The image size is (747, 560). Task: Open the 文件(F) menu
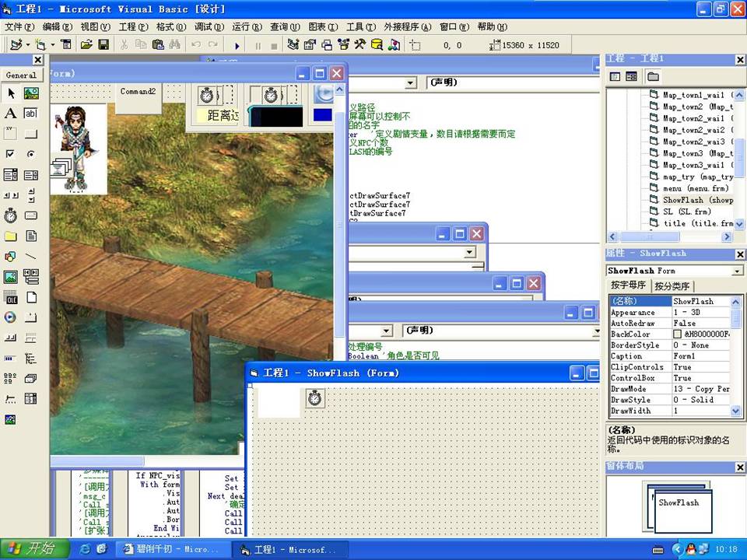[19, 26]
